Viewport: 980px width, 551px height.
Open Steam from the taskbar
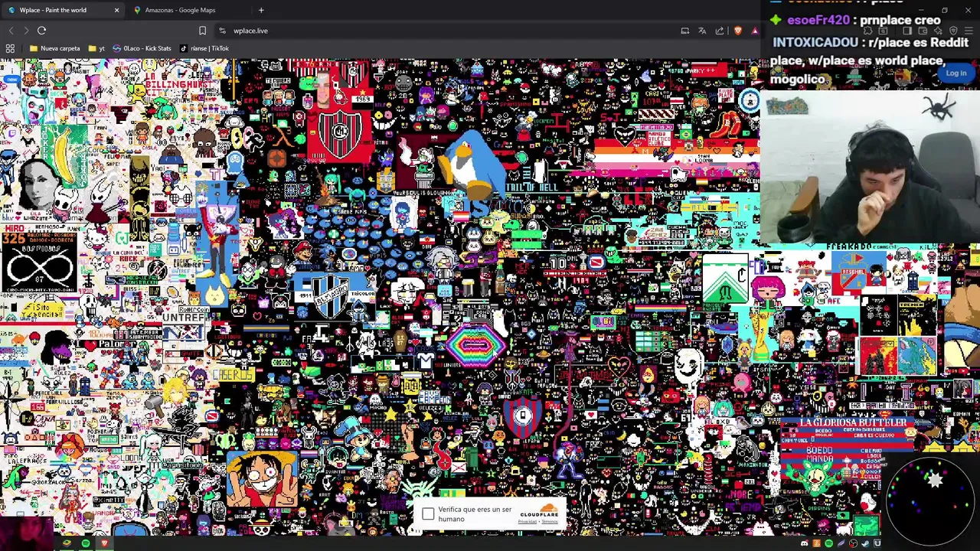pyautogui.click(x=865, y=543)
